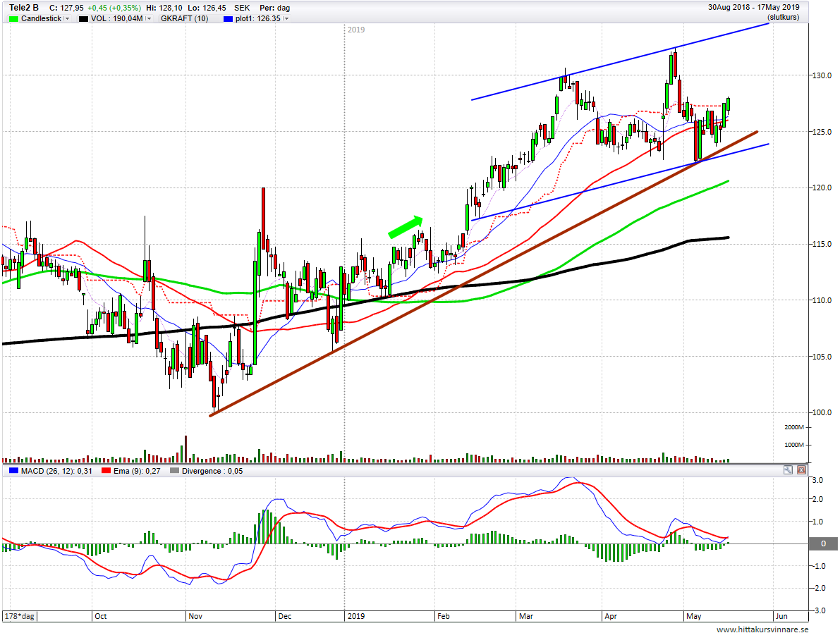Open the Candlestick chart type dropdown
Screen dimensions: 840x633
[x=67, y=19]
